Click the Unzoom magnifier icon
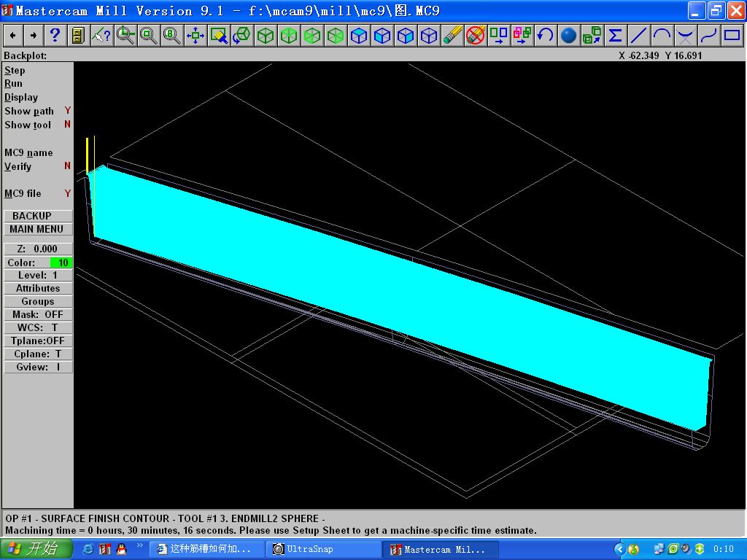747x560 pixels. coord(149,35)
